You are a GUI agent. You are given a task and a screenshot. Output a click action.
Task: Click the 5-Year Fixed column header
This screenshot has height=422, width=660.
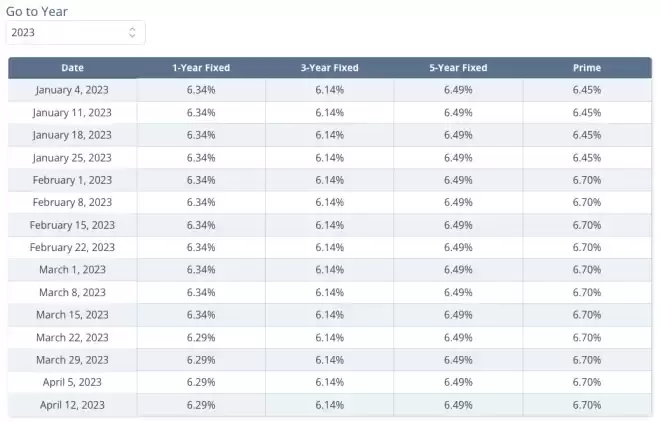click(x=458, y=68)
